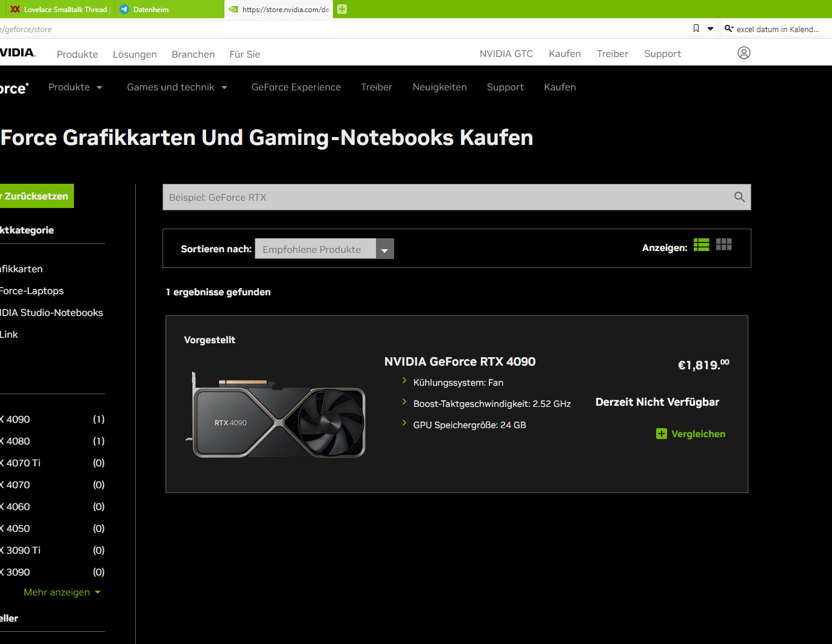Select the 4050 filter row

[x=52, y=528]
